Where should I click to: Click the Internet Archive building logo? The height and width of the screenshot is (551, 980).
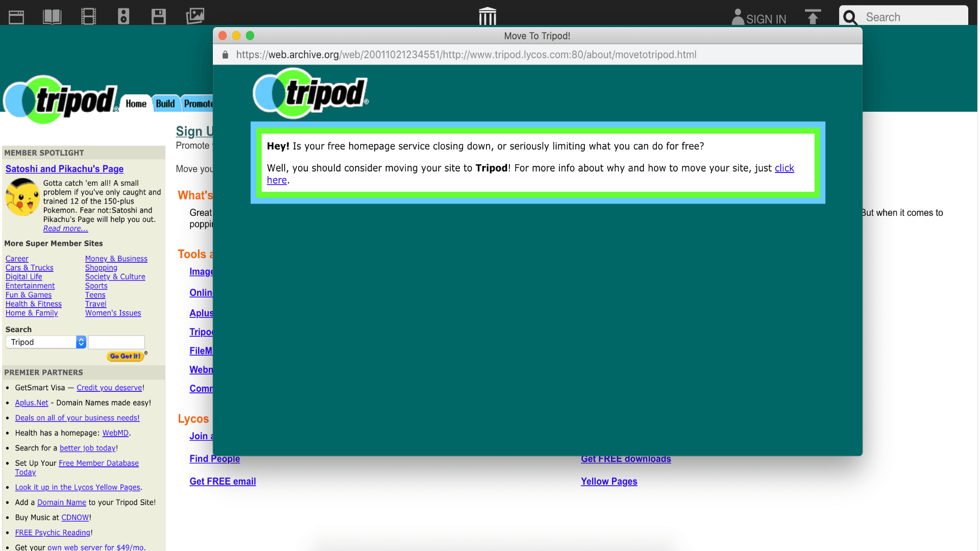tap(487, 16)
